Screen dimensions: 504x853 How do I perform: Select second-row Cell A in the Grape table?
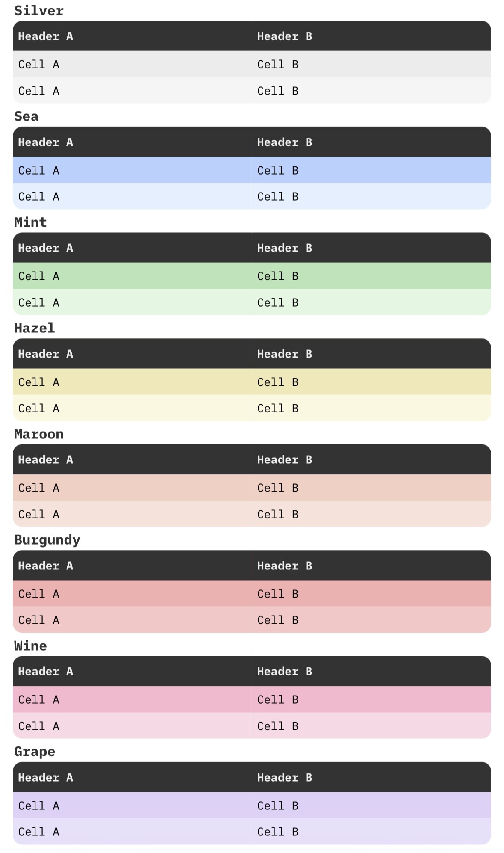tap(38, 832)
